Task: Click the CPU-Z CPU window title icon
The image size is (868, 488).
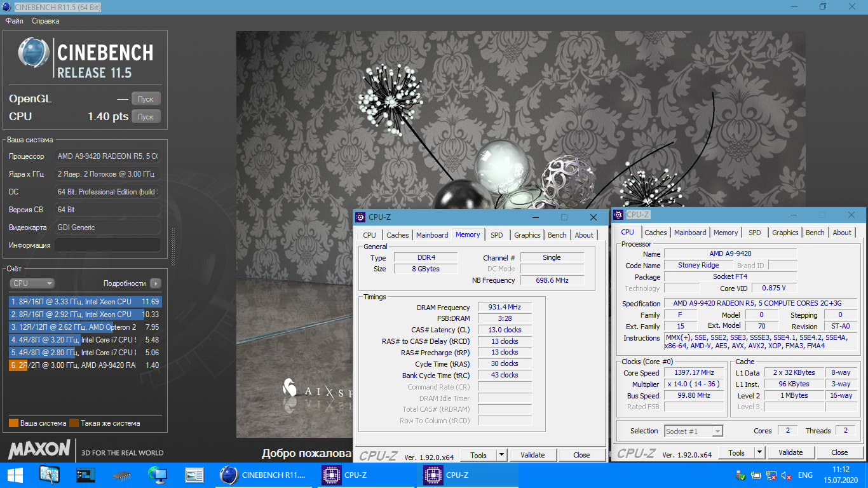Action: [x=618, y=215]
